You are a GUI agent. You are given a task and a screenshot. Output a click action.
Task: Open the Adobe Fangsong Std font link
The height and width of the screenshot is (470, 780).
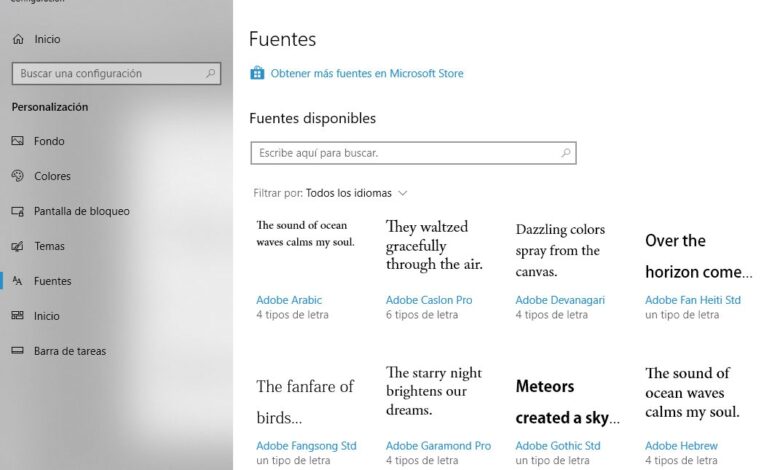(x=306, y=446)
